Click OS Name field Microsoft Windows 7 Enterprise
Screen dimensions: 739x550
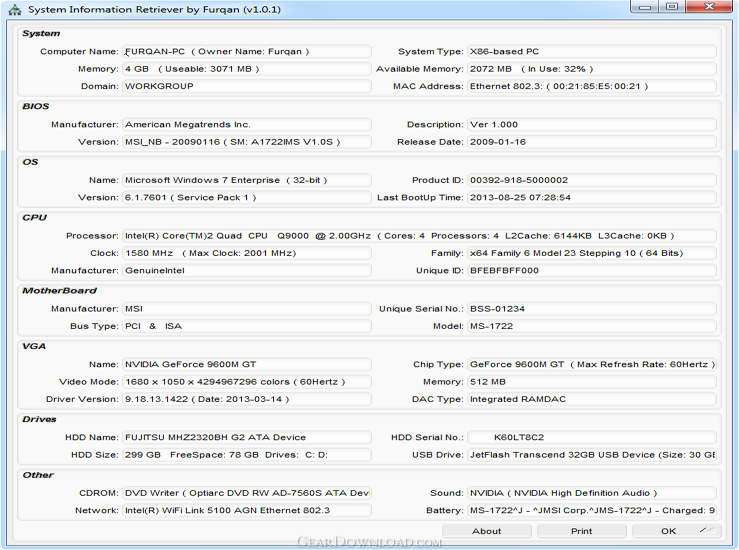click(247, 180)
